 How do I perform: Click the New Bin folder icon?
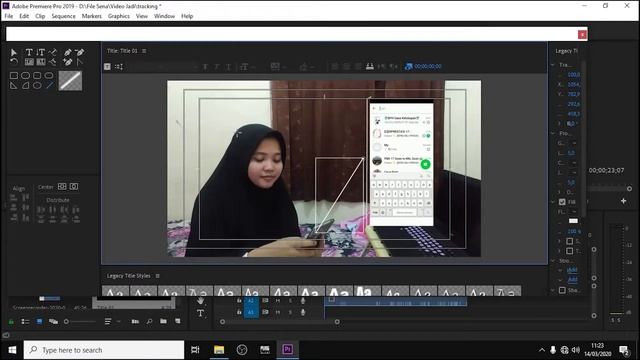tap(163, 322)
